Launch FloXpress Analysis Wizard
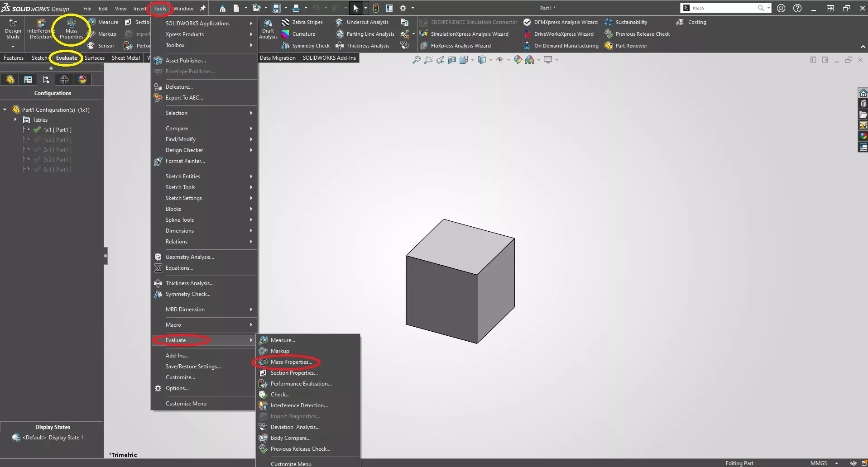Screen dimensions: 868x467 (x=456, y=46)
